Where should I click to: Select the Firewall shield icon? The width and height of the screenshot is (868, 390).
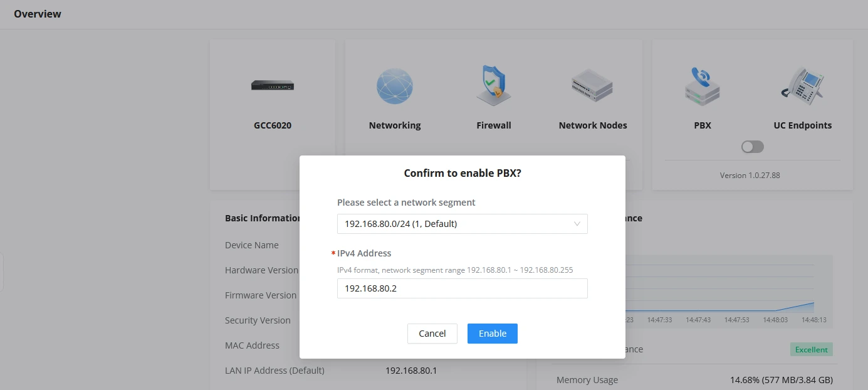point(493,85)
